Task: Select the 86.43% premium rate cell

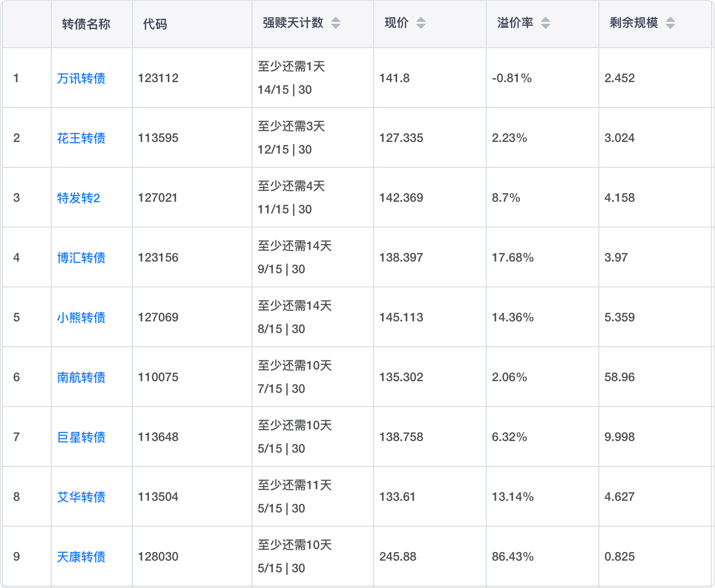Action: click(x=513, y=557)
